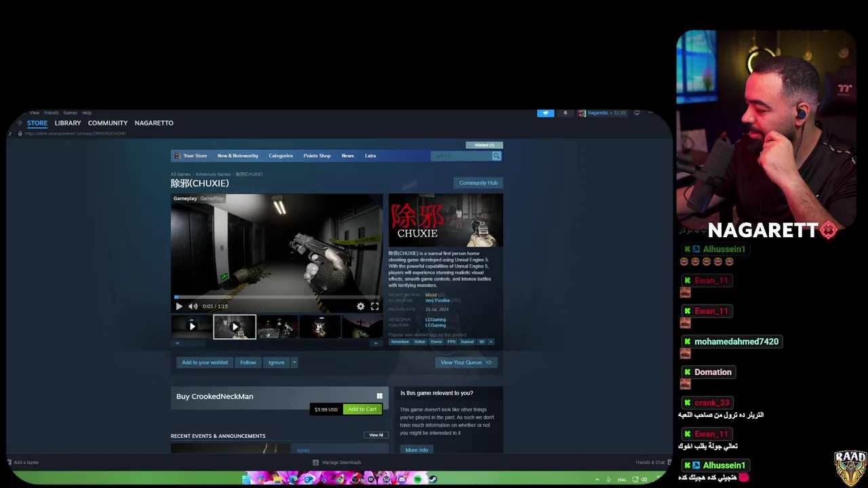The height and width of the screenshot is (488, 868).
Task: Click the video progress bar
Action: point(277,297)
